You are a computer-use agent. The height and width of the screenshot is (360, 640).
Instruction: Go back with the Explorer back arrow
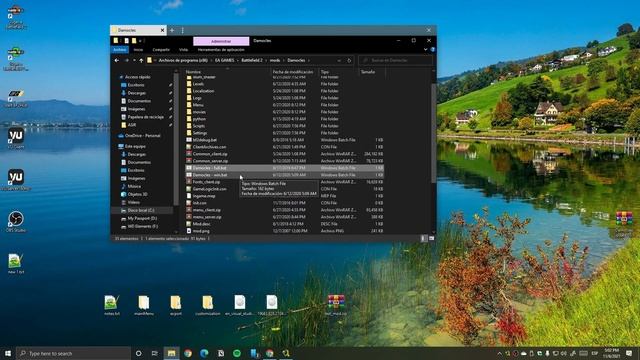[117, 60]
